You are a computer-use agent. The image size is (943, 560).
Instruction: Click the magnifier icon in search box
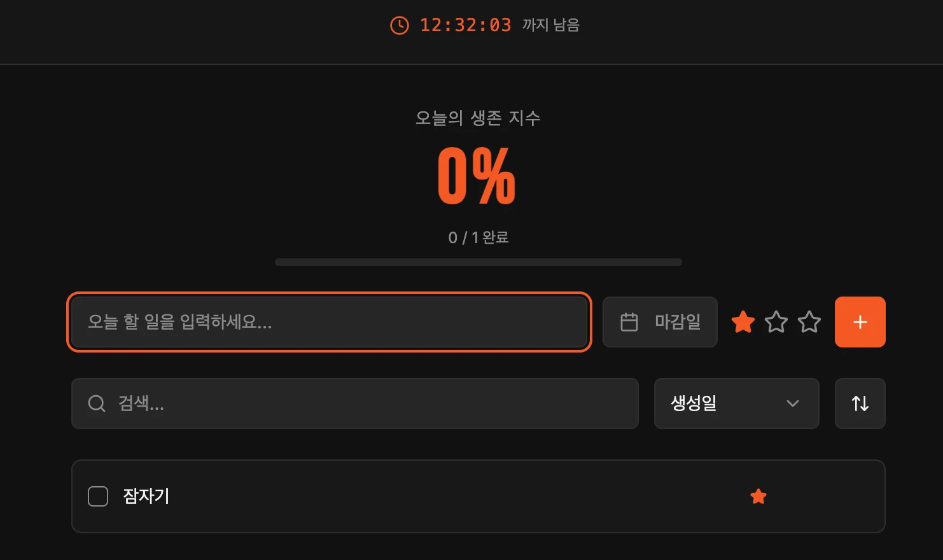point(97,403)
